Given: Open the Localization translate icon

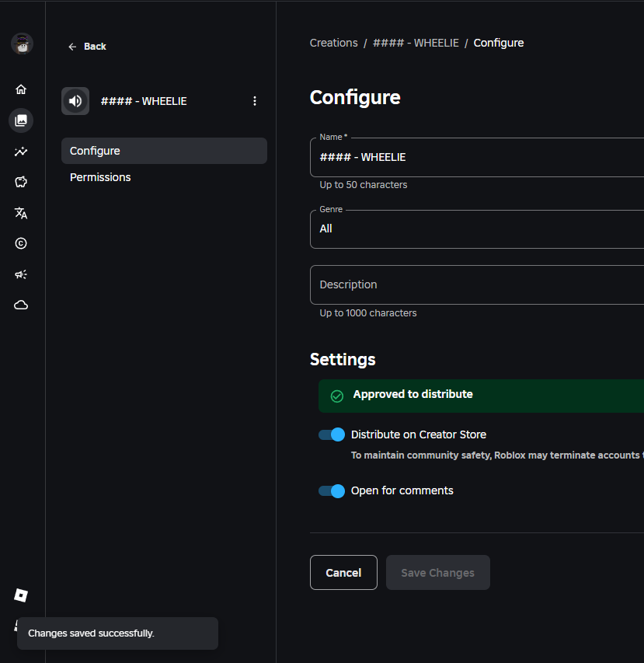Looking at the screenshot, I should (x=21, y=213).
